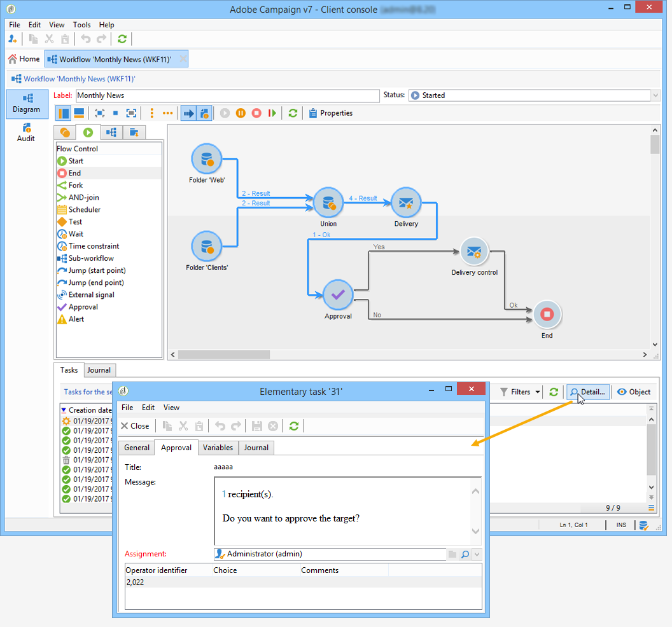Click the Home tab
Image resolution: width=672 pixels, height=627 pixels.
point(24,59)
